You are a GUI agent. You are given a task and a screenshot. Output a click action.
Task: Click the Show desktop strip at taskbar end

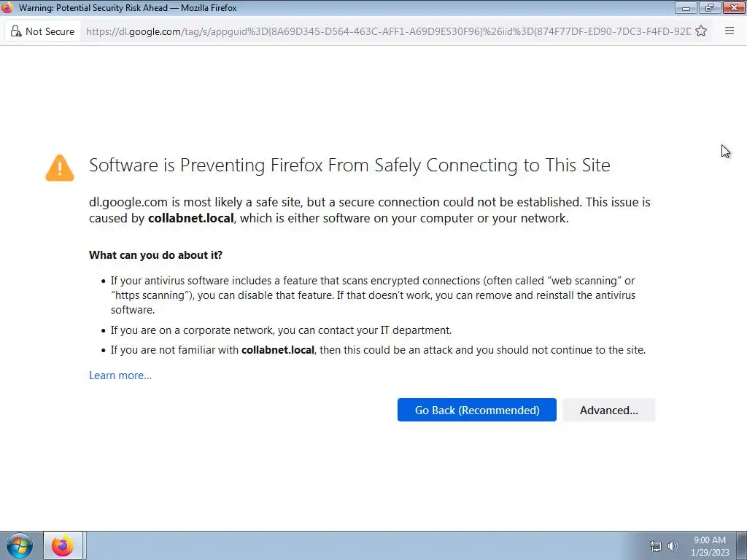click(x=741, y=545)
